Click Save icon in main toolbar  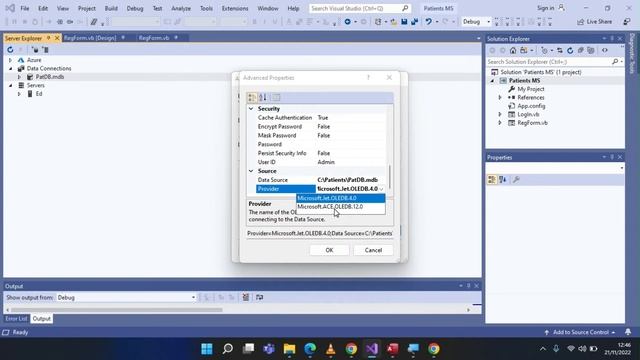404,22
